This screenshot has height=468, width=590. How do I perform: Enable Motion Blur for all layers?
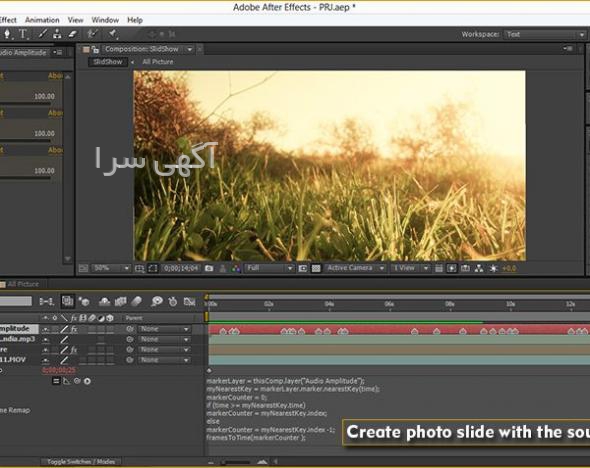[137, 301]
